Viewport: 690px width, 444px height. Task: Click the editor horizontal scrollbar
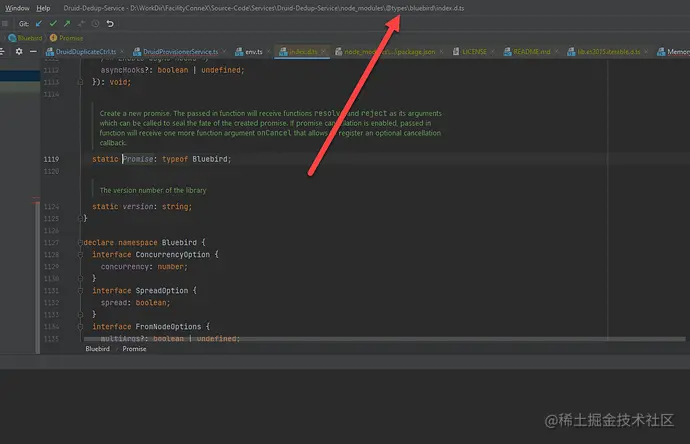point(384,339)
